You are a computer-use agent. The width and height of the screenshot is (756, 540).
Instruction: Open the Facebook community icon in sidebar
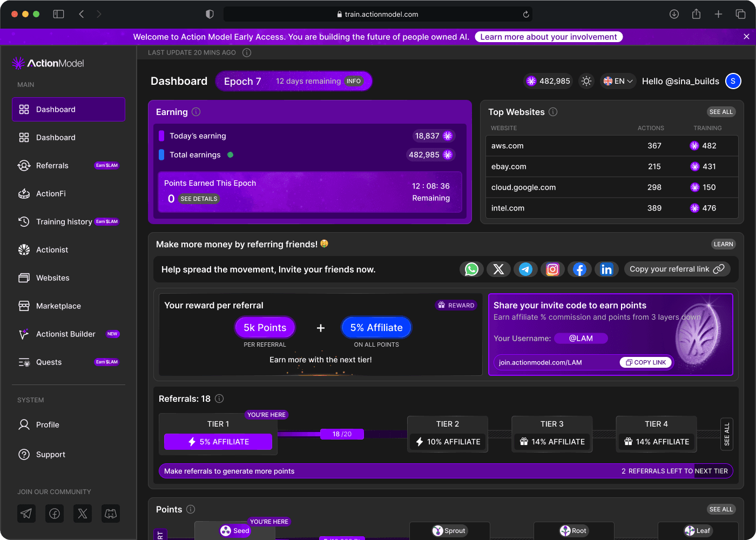[55, 514]
